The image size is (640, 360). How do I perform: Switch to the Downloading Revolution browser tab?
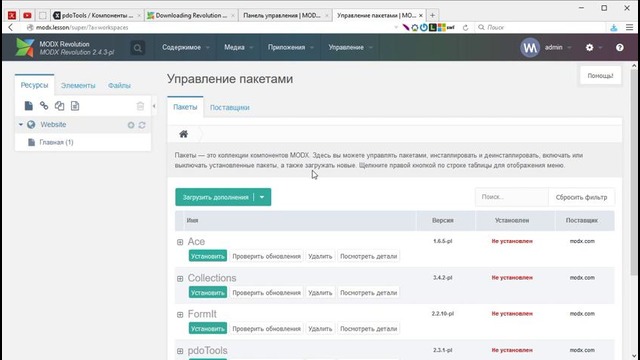click(191, 16)
